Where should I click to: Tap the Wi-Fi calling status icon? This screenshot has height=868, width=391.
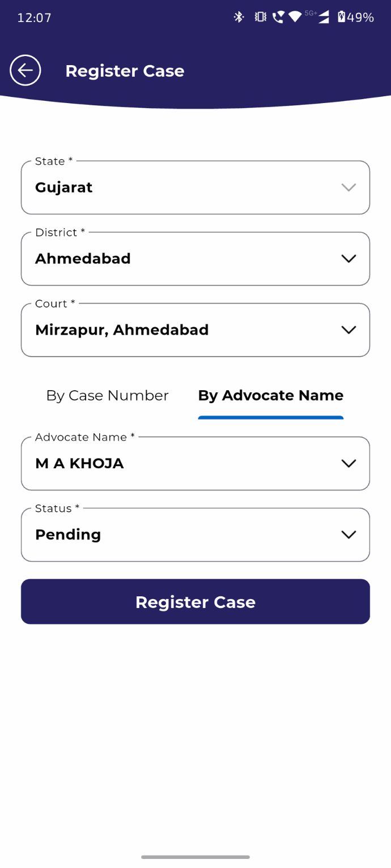(278, 17)
